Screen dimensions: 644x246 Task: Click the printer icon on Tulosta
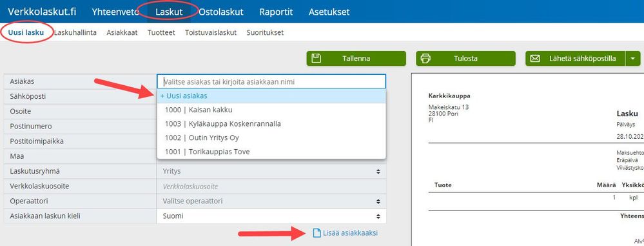425,58
